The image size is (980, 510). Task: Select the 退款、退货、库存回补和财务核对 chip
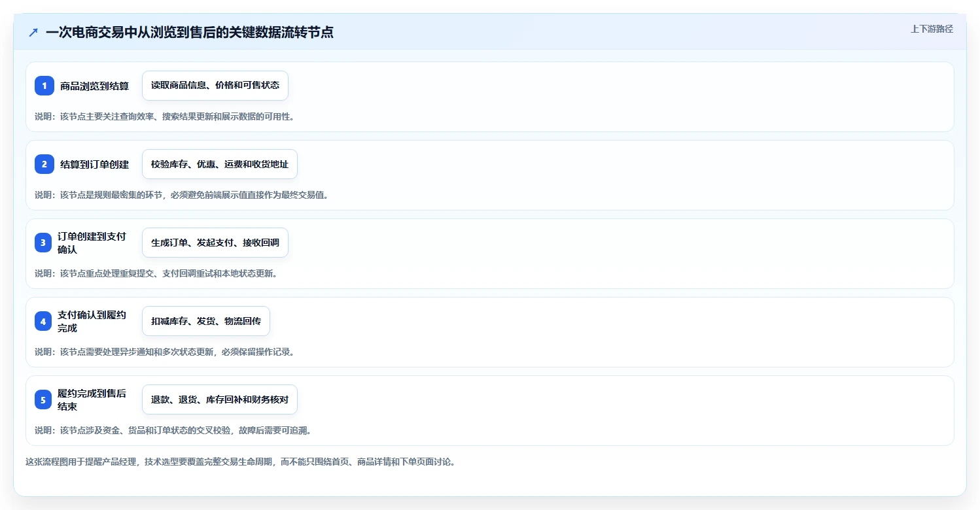click(x=220, y=399)
